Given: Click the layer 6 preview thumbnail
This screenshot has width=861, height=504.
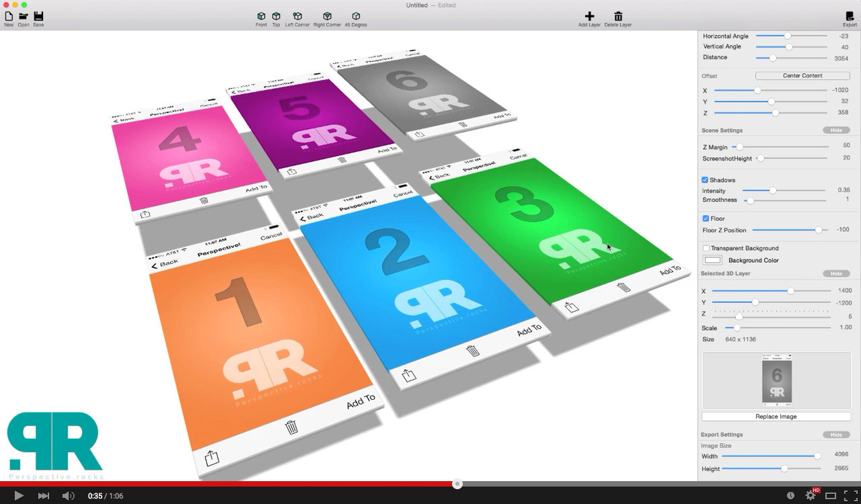Looking at the screenshot, I should tap(776, 380).
